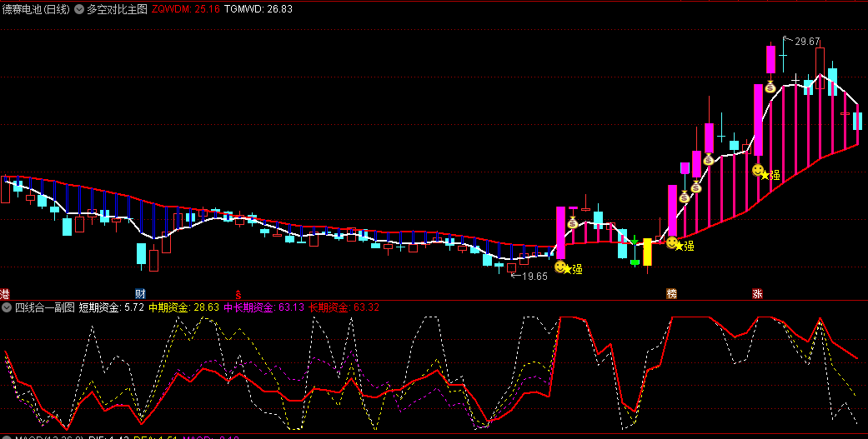Click the 29.67 high price label
The width and height of the screenshot is (868, 439).
(807, 42)
